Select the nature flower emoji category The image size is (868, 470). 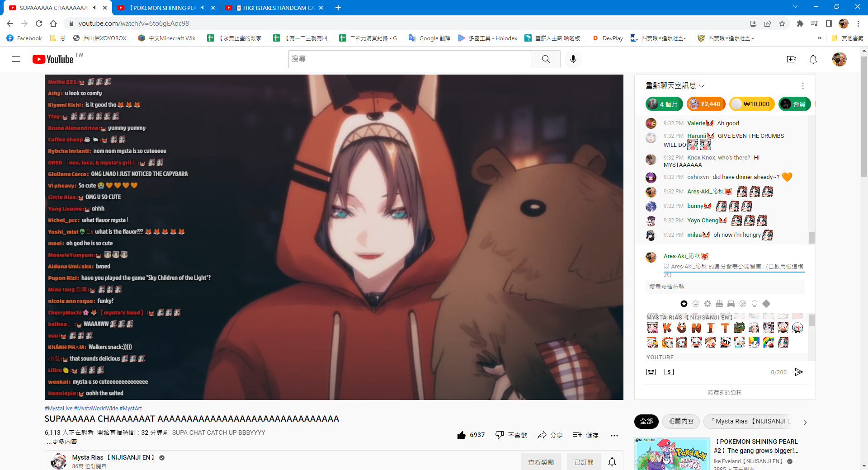[x=708, y=304]
